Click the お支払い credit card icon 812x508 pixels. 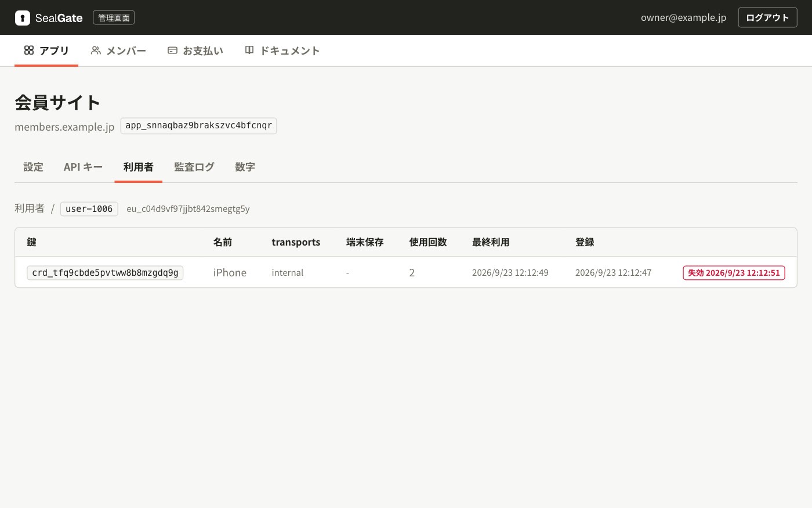tap(172, 51)
